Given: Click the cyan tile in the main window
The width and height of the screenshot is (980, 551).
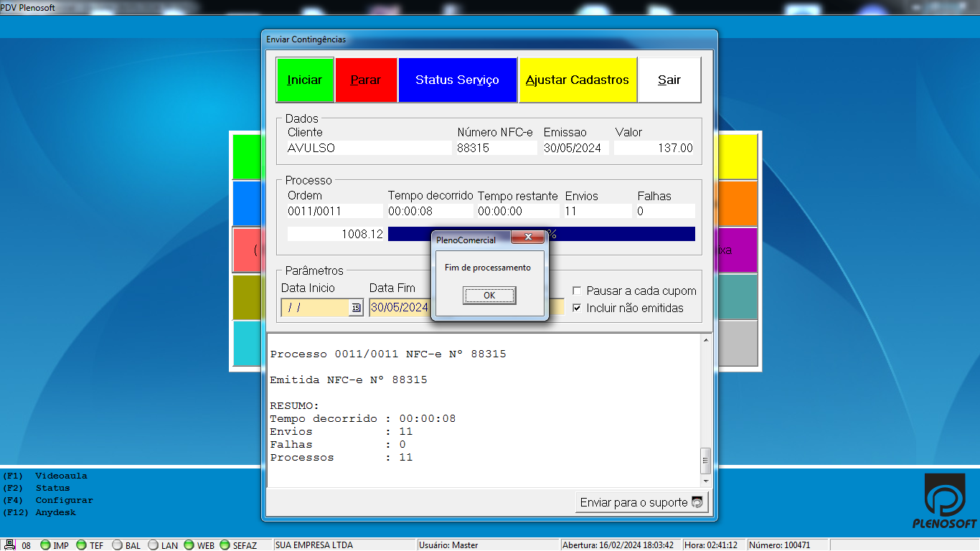Looking at the screenshot, I should (x=246, y=343).
